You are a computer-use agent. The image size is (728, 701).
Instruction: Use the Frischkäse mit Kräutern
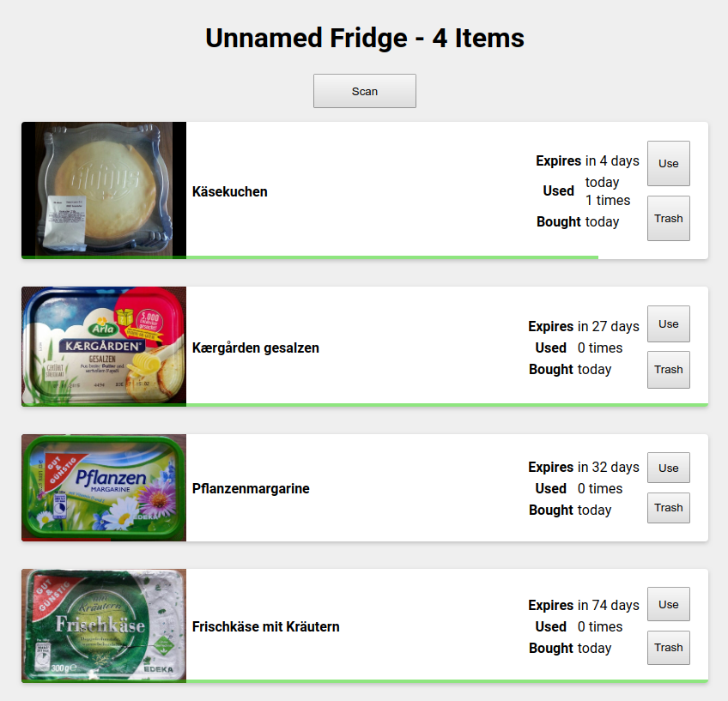(x=668, y=604)
